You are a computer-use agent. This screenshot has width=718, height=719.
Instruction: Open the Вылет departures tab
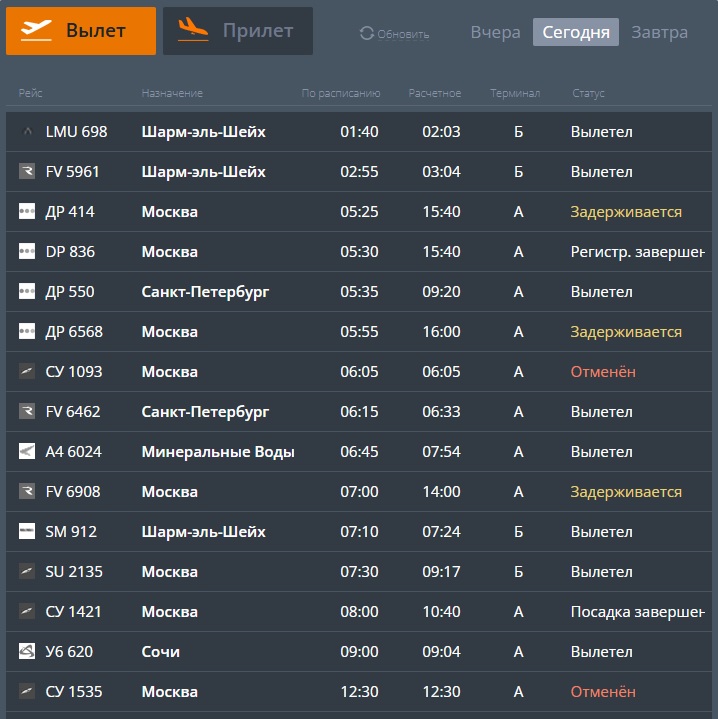(x=81, y=31)
